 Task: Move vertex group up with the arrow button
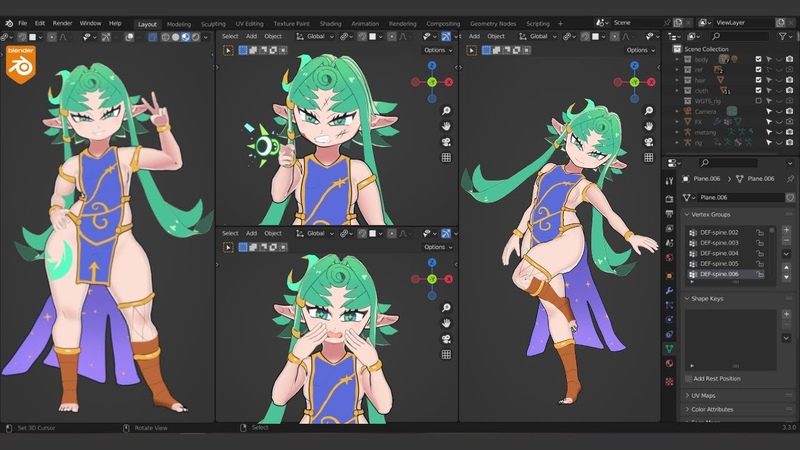click(x=786, y=267)
